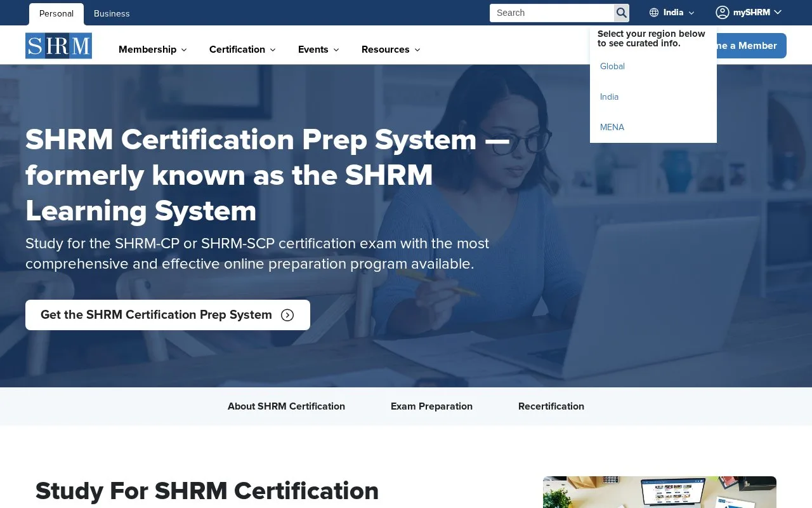Click the Get the SHRM Certification Prep System button

coord(167,315)
